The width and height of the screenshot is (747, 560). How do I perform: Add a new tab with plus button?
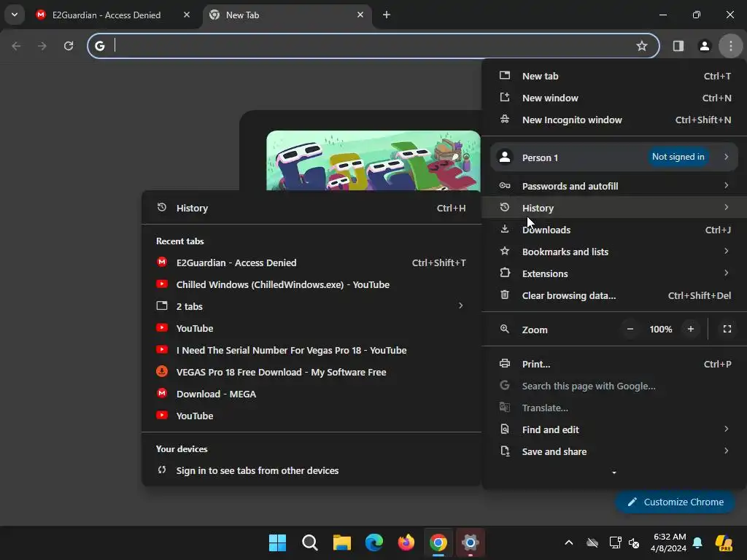[x=387, y=15]
